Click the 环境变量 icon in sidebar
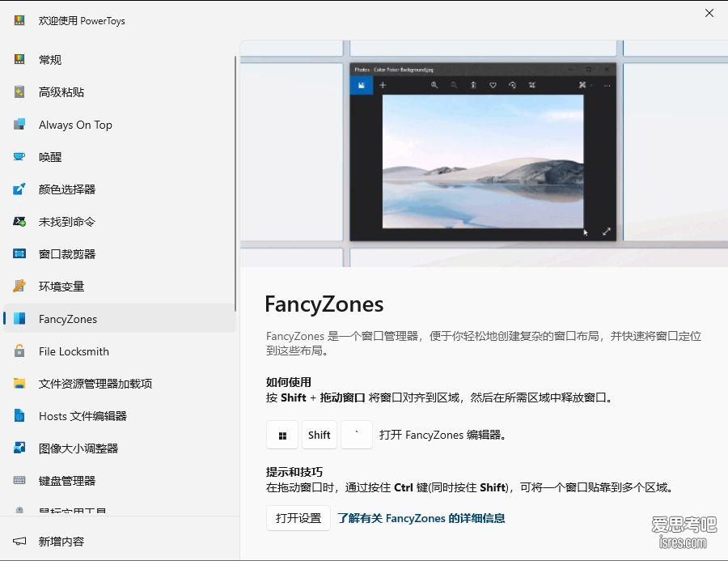The height and width of the screenshot is (561, 728). [19, 286]
